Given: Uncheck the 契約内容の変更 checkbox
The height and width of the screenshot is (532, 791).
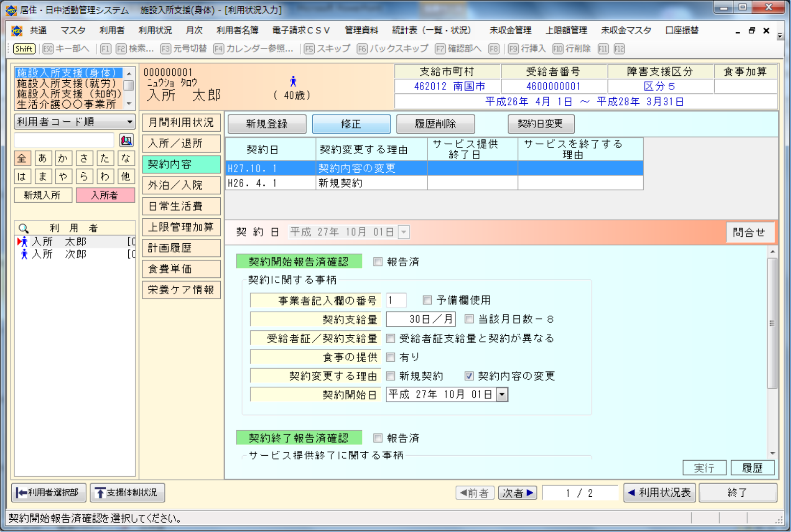Looking at the screenshot, I should pyautogui.click(x=469, y=376).
